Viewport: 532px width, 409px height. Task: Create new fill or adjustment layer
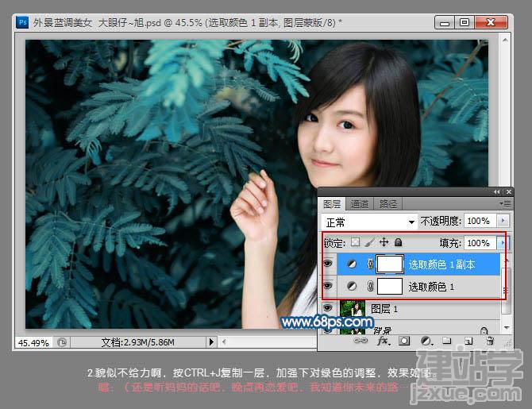tap(426, 341)
